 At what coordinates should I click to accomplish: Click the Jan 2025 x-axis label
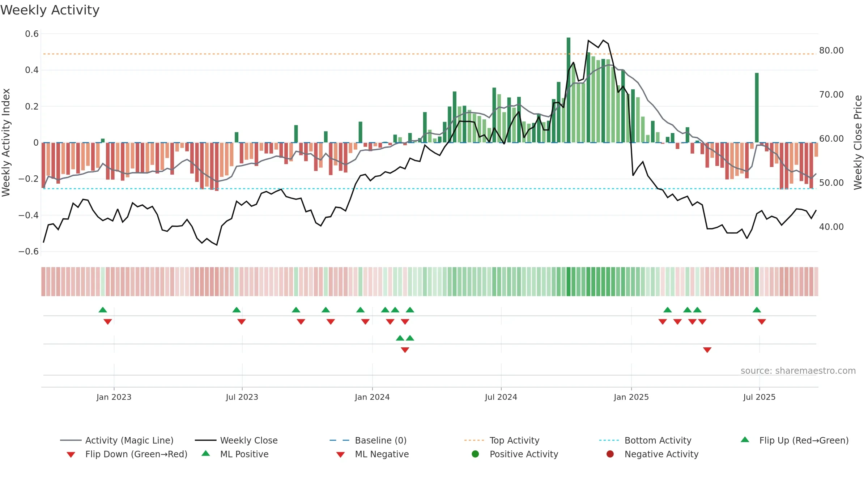tap(631, 397)
